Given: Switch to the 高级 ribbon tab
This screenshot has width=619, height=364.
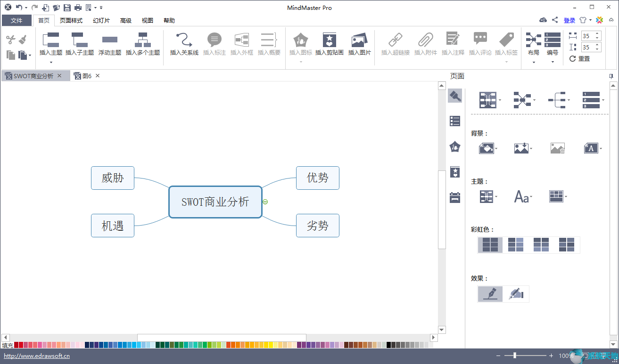Looking at the screenshot, I should (x=126, y=21).
